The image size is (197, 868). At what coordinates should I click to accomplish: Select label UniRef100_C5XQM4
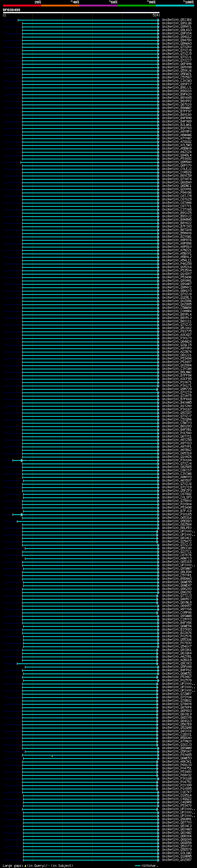click(x=177, y=419)
